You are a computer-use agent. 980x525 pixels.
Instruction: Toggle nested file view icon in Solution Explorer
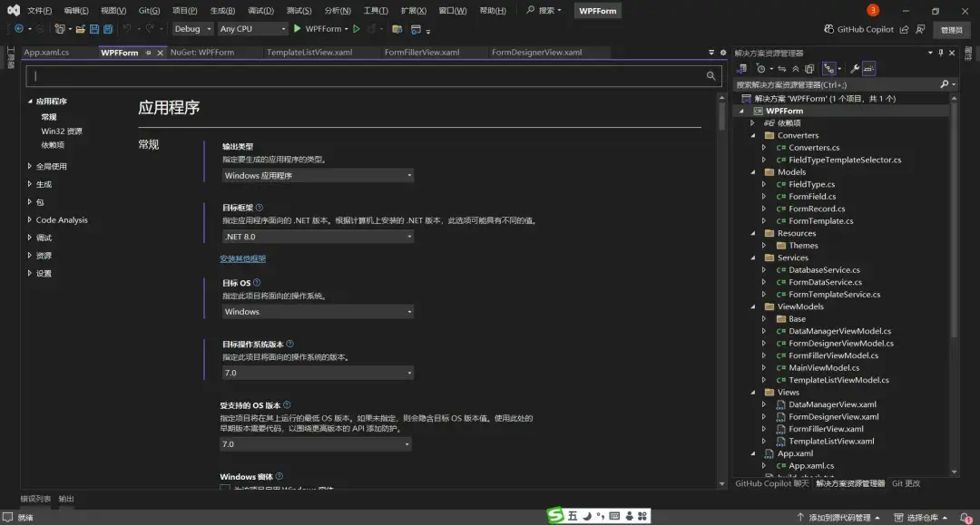828,69
